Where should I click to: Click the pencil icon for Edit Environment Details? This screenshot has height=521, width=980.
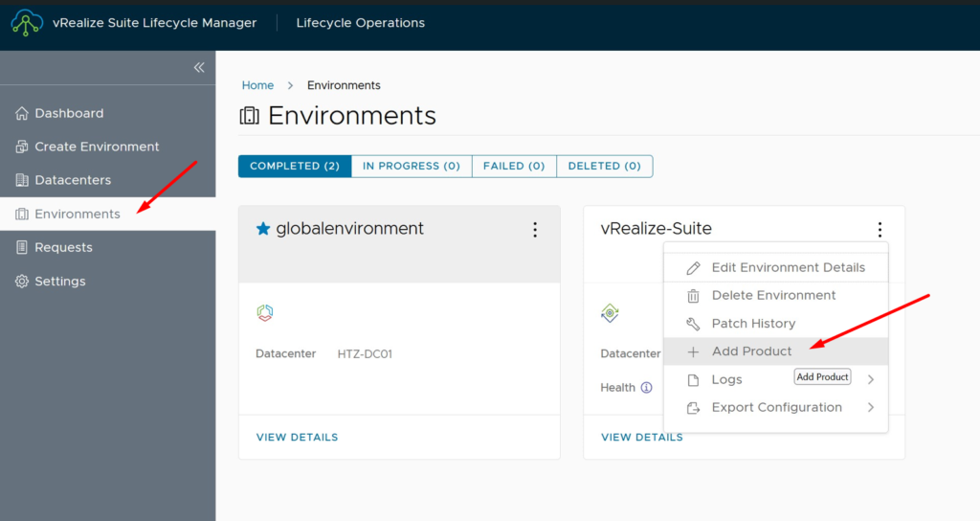pyautogui.click(x=693, y=268)
